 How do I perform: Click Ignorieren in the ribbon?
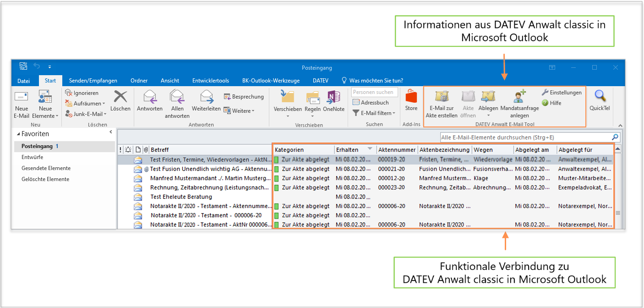pos(82,93)
